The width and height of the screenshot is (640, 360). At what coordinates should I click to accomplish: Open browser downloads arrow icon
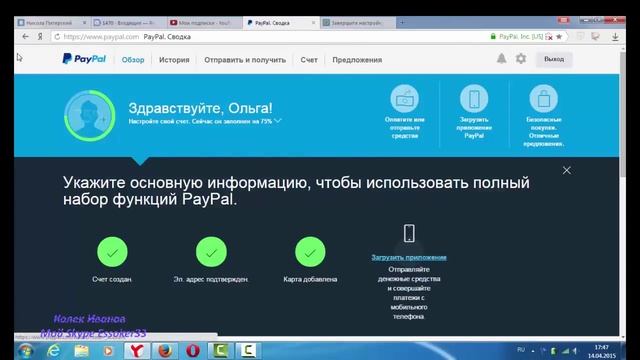(615, 37)
